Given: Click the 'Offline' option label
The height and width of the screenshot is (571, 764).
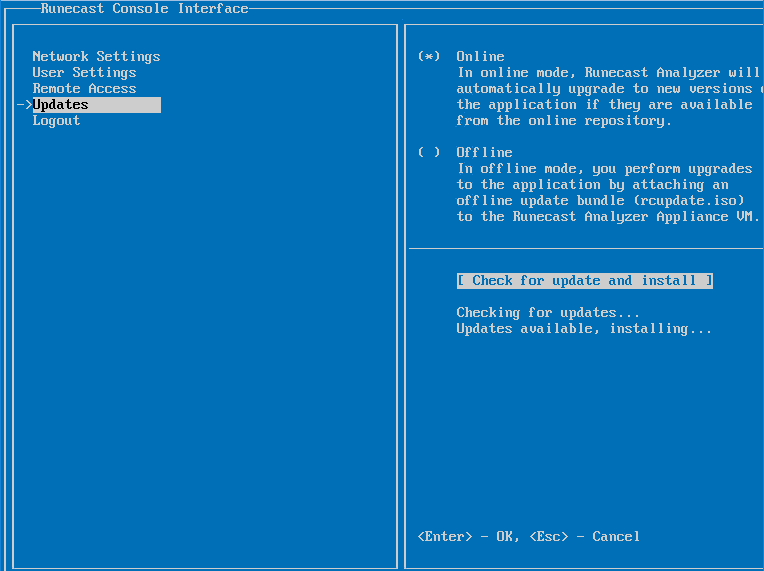Looking at the screenshot, I should (484, 152).
